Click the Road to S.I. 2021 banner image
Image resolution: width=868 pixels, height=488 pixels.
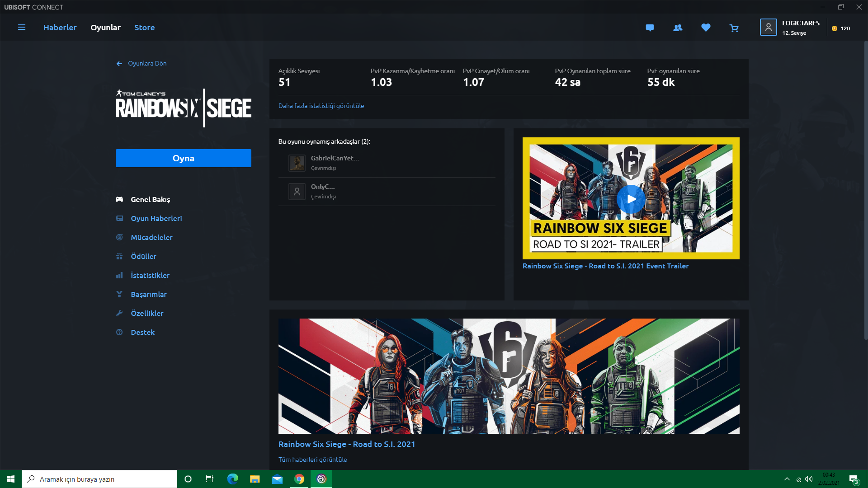[509, 376]
